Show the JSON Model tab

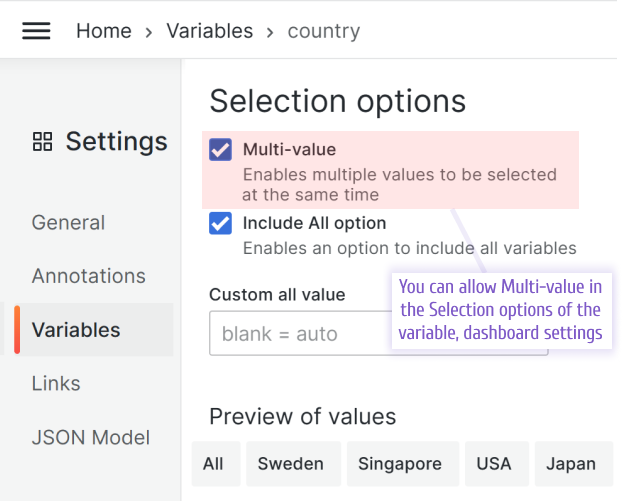click(91, 438)
